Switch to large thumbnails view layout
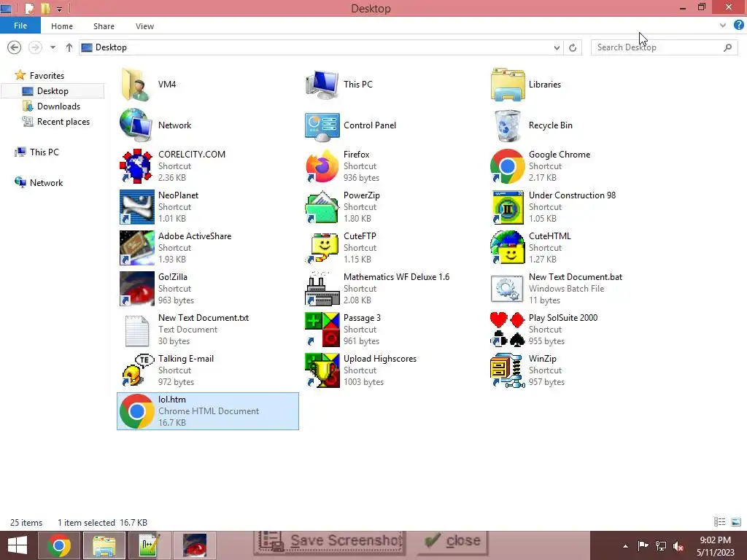Image resolution: width=747 pixels, height=560 pixels. click(735, 522)
